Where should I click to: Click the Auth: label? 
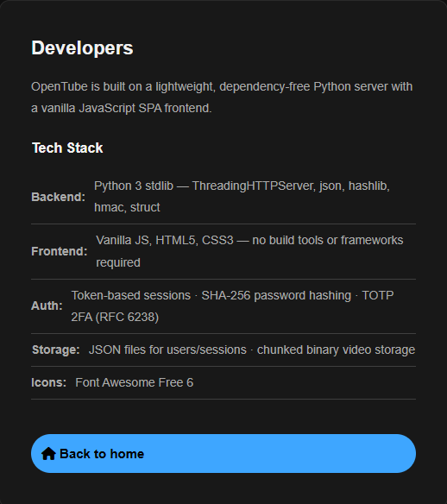pos(47,306)
